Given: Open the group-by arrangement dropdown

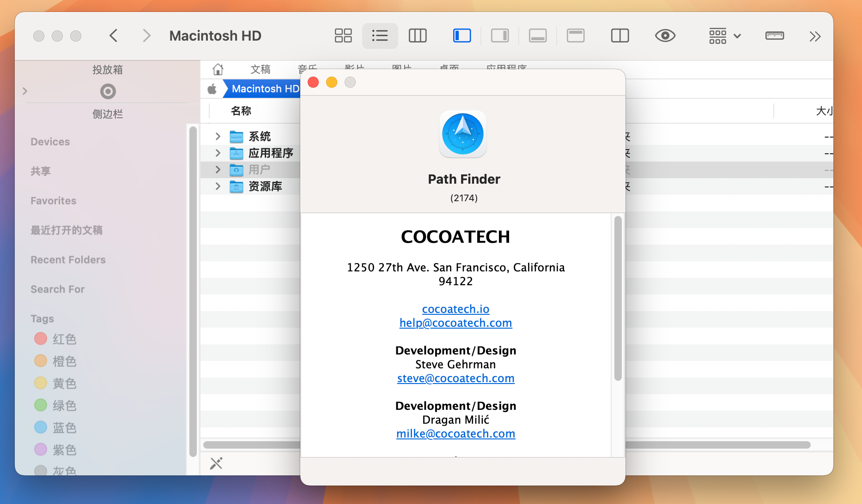Looking at the screenshot, I should tap(724, 36).
